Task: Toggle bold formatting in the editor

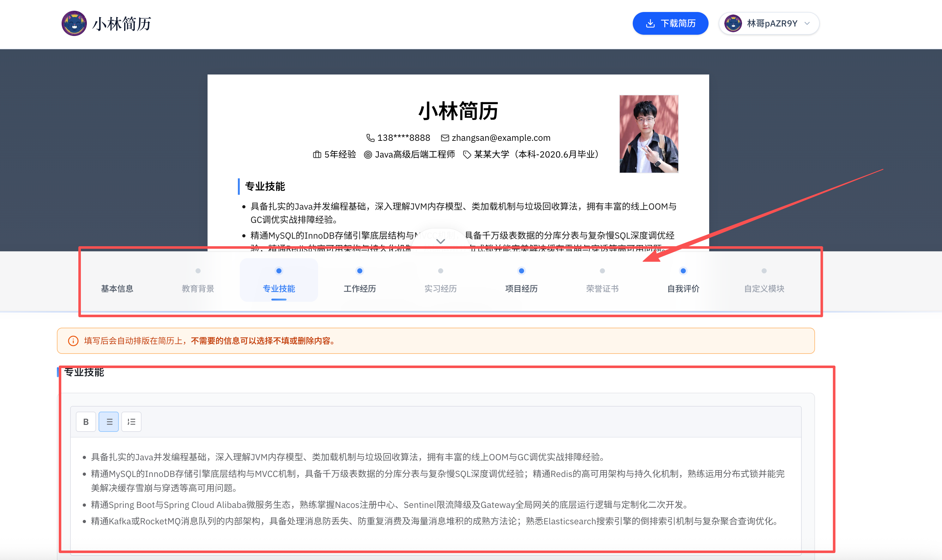Action: coord(86,421)
